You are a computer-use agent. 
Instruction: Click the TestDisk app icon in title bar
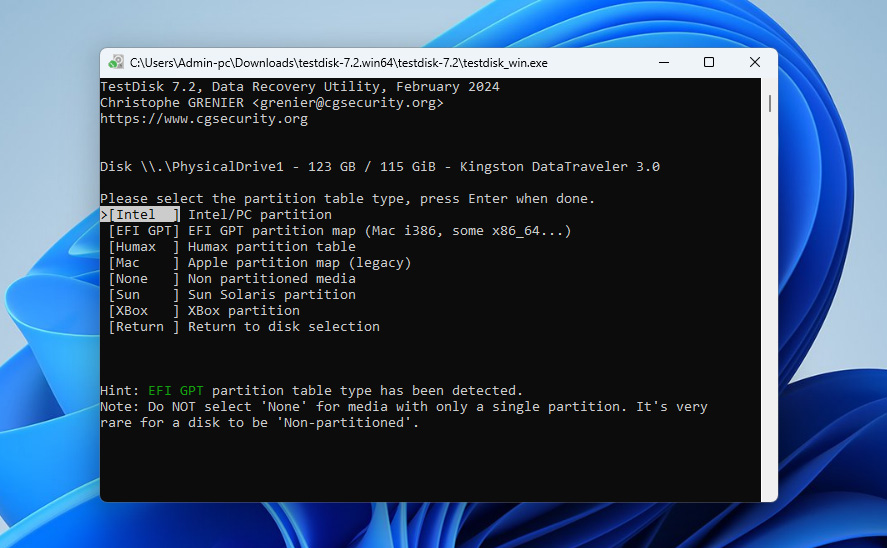click(117, 63)
